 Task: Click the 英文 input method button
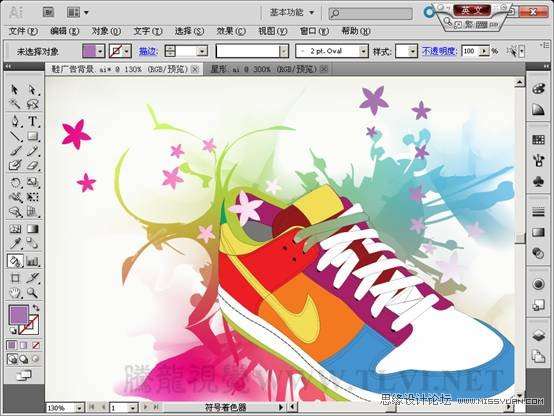[472, 11]
